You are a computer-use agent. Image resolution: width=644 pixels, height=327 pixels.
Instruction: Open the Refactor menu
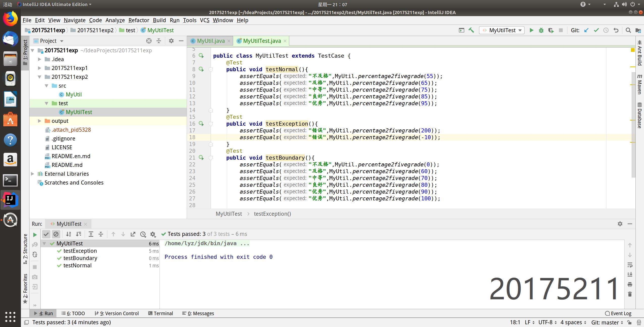tap(139, 20)
